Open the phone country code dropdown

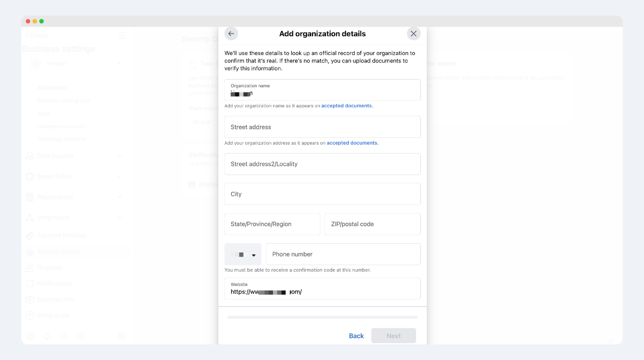tap(243, 254)
